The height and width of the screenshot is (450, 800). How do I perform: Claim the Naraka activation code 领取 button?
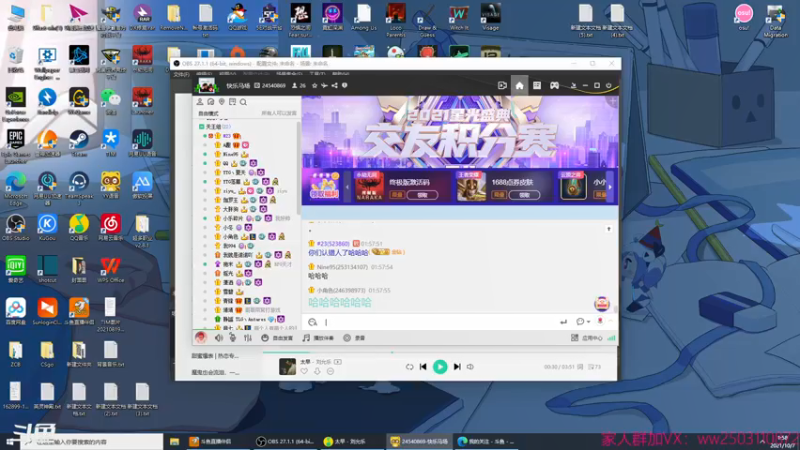point(422,195)
